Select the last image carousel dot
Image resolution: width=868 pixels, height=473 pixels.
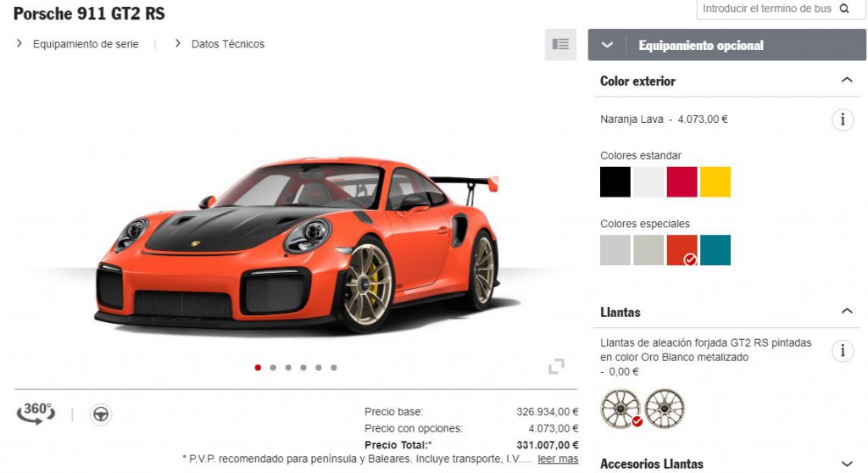tap(334, 367)
